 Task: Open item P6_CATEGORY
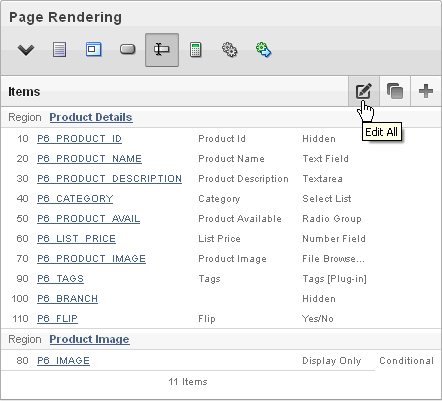75,199
